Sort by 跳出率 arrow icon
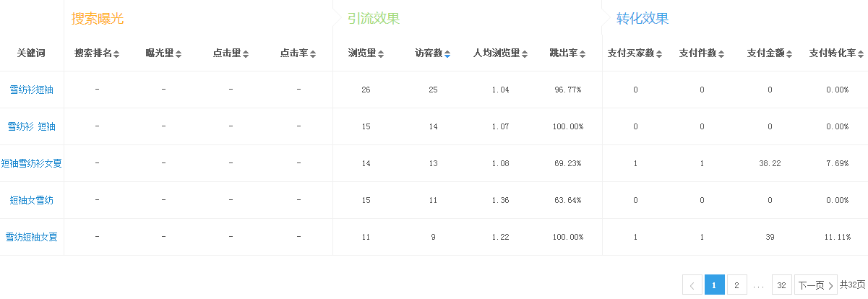This screenshot has height=299, width=868. click(x=583, y=53)
